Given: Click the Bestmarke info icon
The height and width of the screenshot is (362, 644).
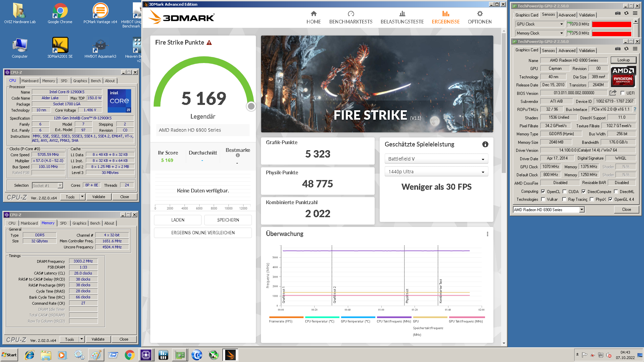Looking at the screenshot, I should (x=238, y=155).
